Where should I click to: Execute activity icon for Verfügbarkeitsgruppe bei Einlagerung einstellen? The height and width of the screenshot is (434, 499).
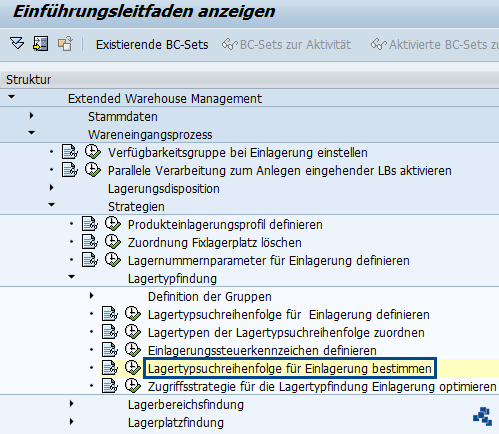pos(92,152)
